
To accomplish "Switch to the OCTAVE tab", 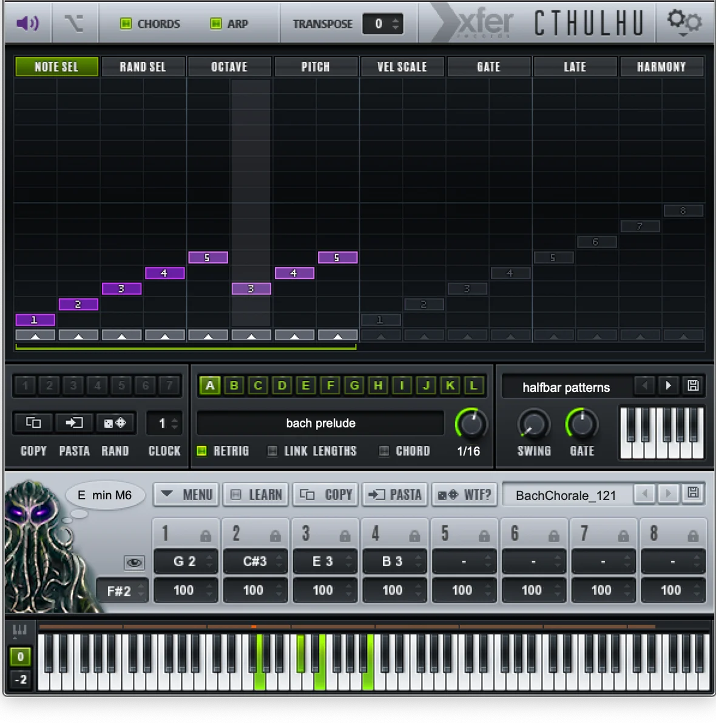I will coord(229,67).
